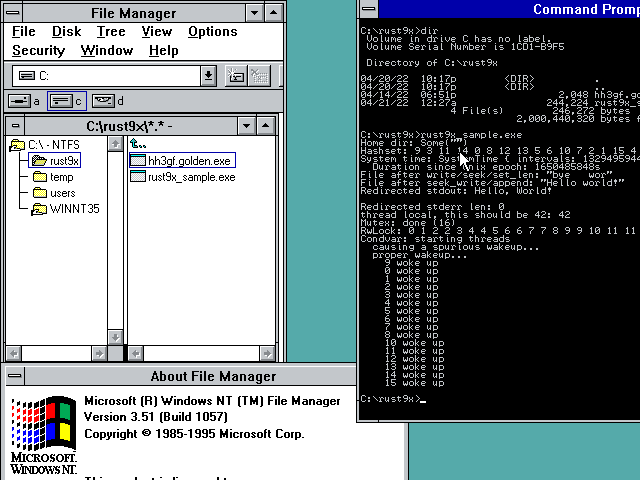Image resolution: width=640 pixels, height=480 pixels.
Task: Select the temp folder in tree
Action: [x=61, y=177]
